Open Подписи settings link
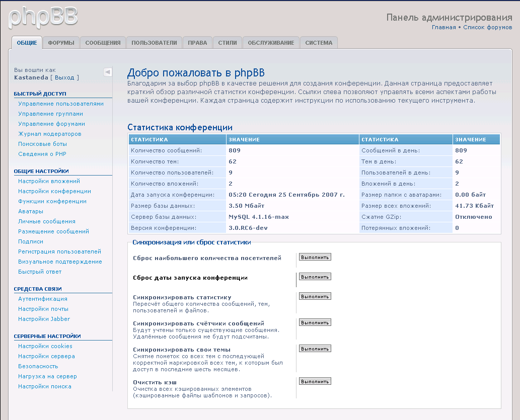This screenshot has width=520, height=420. tap(31, 241)
